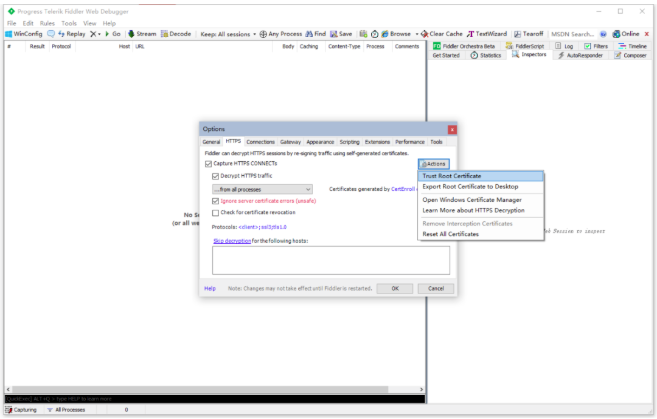657x419 pixels.
Task: Click the protocols link value
Action: pyautogui.click(x=262, y=227)
